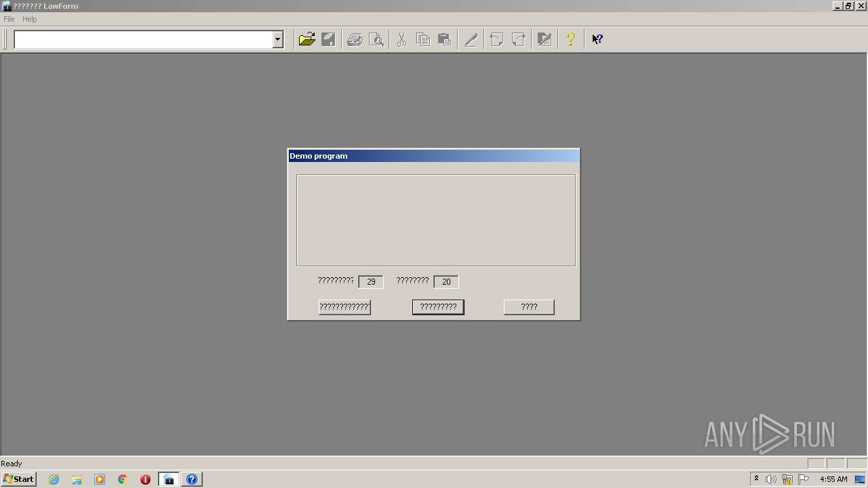The height and width of the screenshot is (488, 868).
Task: Click the Action Center flag tray icon
Action: 804,479
